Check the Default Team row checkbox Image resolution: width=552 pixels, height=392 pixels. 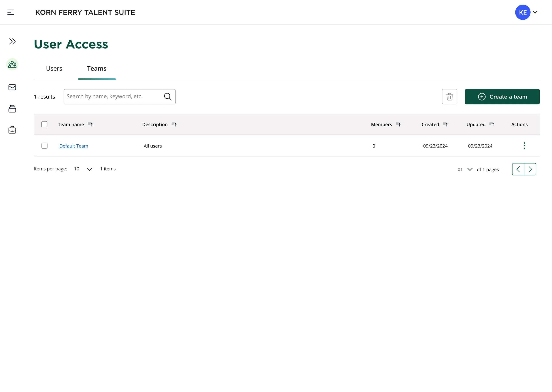(44, 146)
